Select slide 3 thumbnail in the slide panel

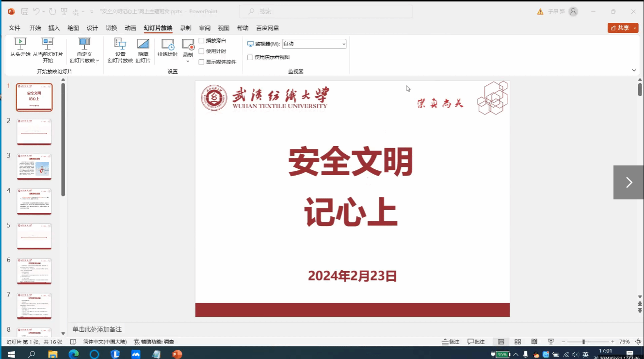pos(34,167)
